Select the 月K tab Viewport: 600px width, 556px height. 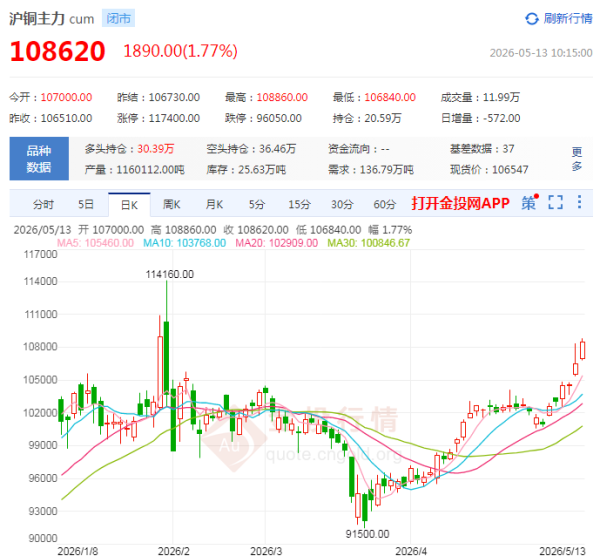point(214,204)
